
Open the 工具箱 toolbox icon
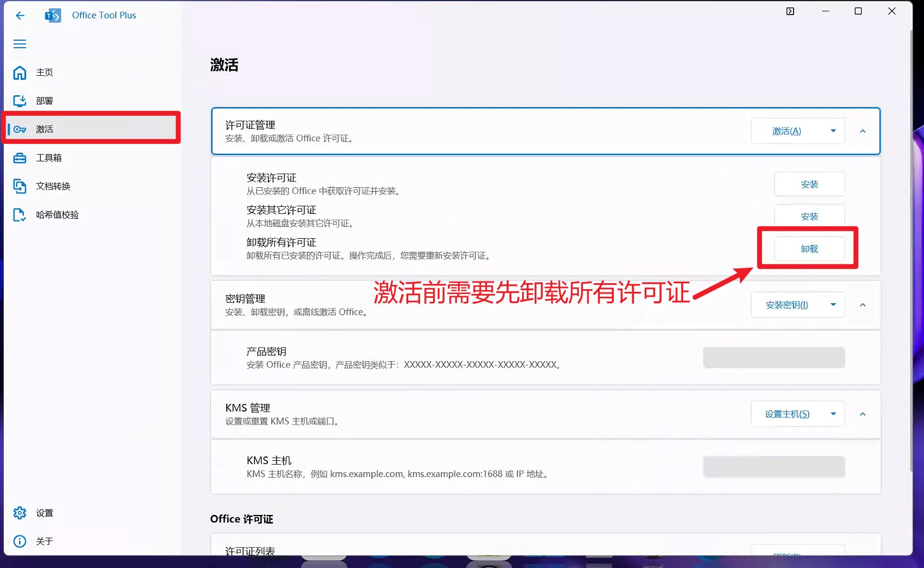point(19,158)
